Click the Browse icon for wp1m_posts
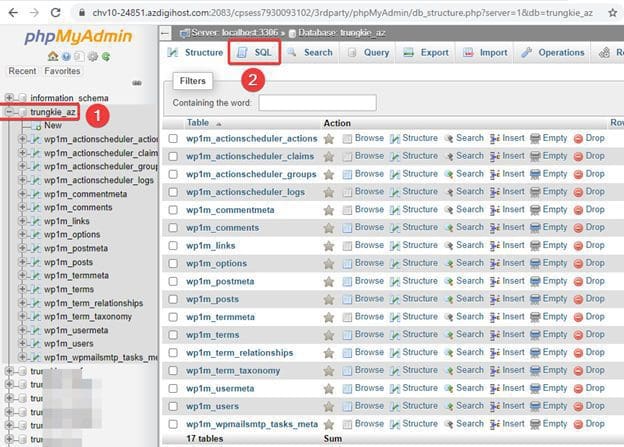 click(347, 300)
